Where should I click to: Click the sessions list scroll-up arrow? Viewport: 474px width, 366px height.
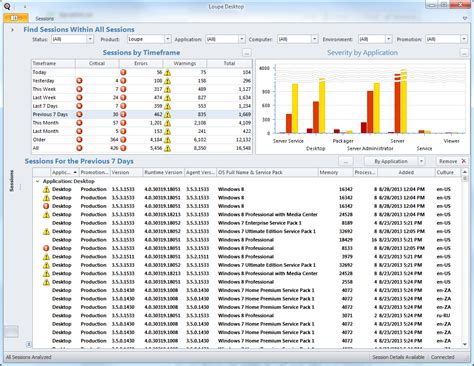465,172
